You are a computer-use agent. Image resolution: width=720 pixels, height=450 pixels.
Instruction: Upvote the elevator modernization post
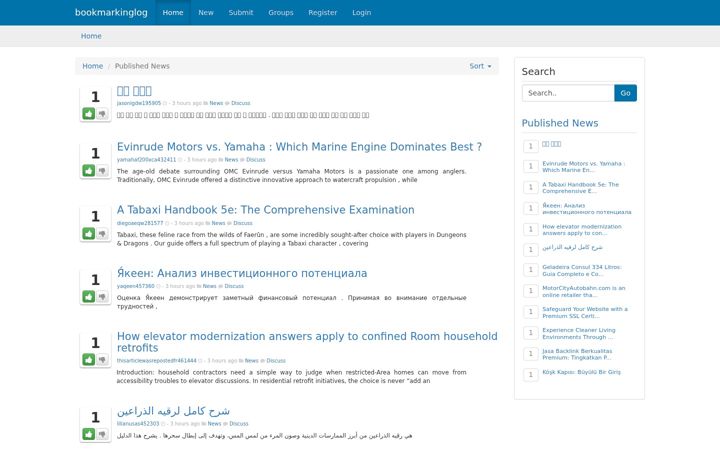tap(89, 360)
